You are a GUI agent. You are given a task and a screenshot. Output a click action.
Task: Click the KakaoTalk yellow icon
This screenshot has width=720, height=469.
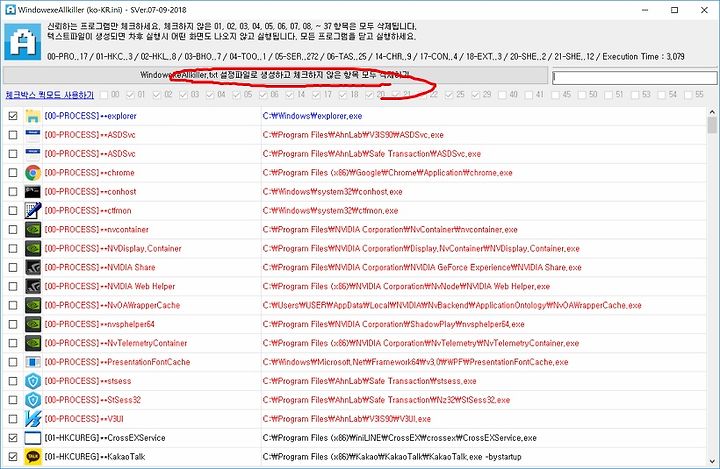point(33,457)
